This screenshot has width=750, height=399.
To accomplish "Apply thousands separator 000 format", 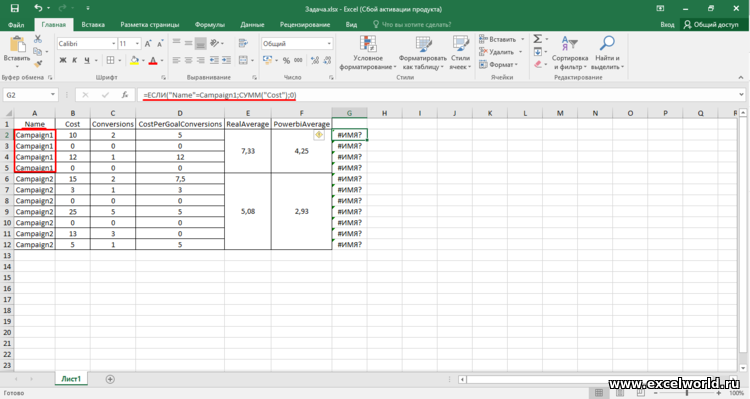I will tap(298, 60).
